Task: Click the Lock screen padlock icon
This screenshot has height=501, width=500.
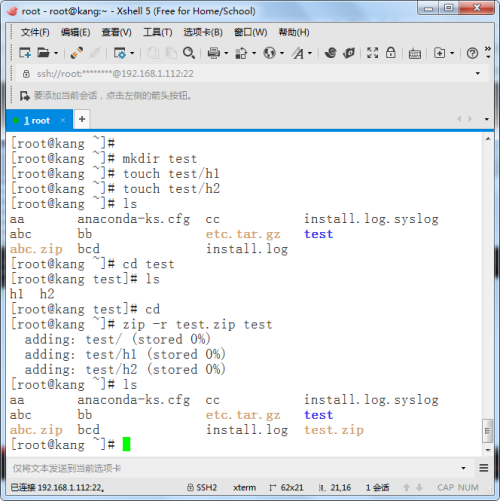Action: [391, 53]
